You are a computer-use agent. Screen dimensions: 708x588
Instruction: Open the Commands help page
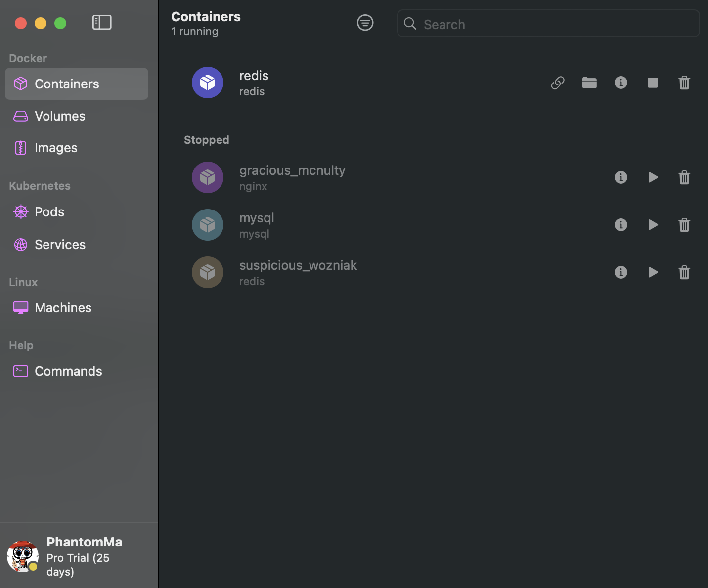[77, 371]
